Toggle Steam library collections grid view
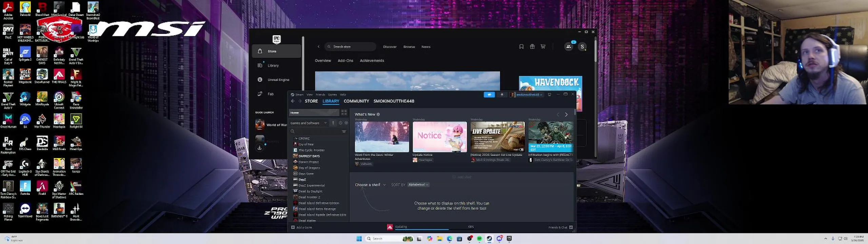 [344, 113]
